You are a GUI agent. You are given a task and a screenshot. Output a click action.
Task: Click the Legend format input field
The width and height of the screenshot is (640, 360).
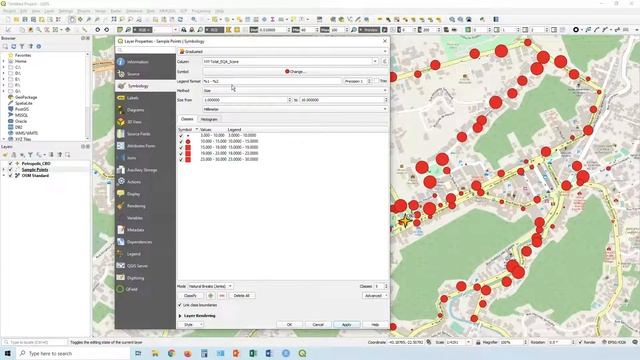click(x=271, y=81)
